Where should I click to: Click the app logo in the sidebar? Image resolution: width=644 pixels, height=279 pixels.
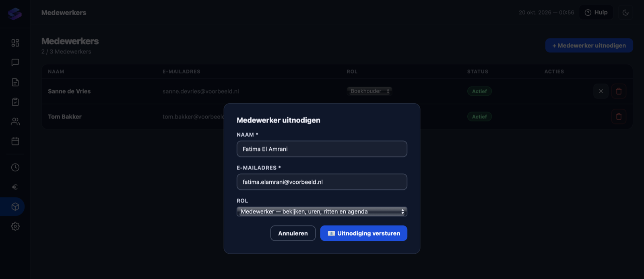coord(15,14)
